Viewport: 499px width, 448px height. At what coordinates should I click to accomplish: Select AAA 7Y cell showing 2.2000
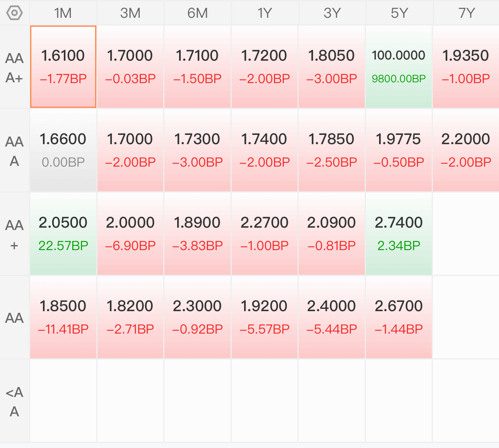[x=466, y=150]
